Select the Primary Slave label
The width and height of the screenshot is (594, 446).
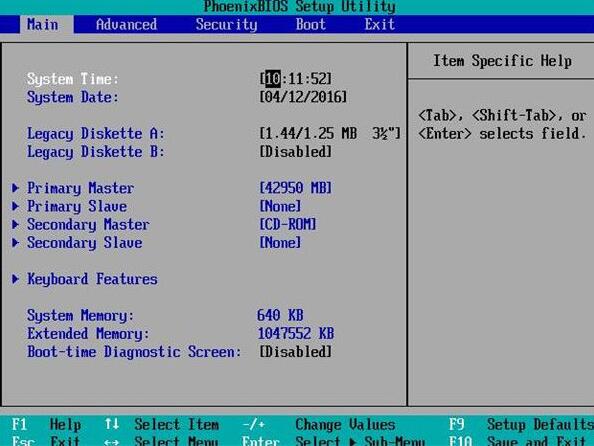point(77,206)
